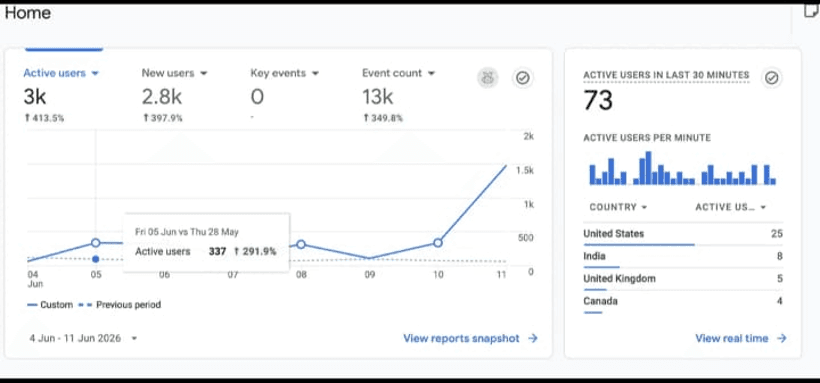
Task: Open the note icon at top right
Action: pos(811,11)
